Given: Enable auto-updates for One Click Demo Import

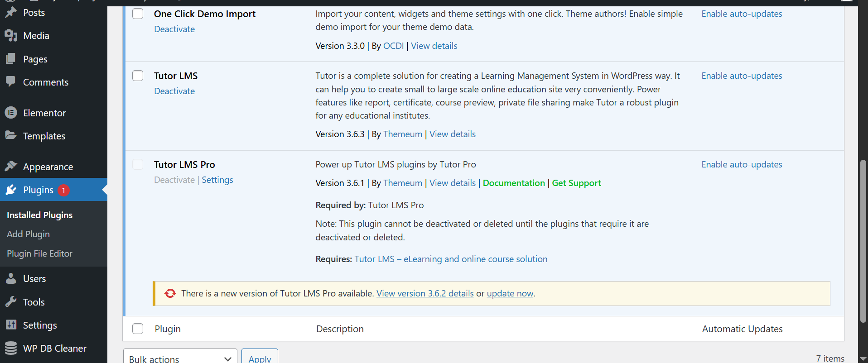Looking at the screenshot, I should (x=742, y=14).
